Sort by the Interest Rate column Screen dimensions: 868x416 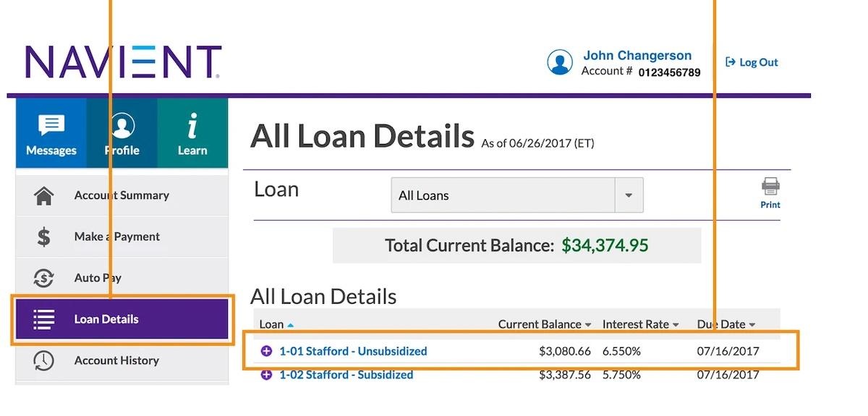pyautogui.click(x=640, y=324)
